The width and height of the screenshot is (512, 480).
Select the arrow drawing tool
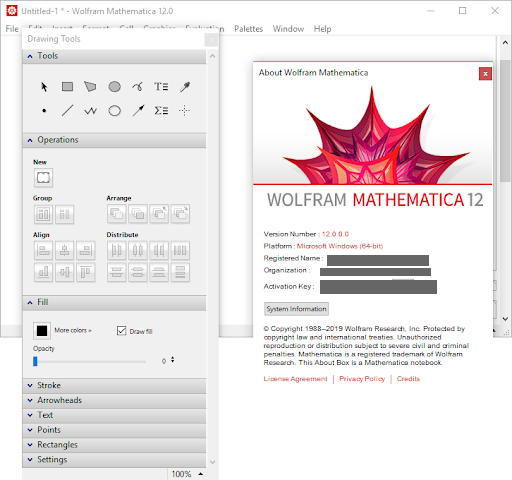(x=138, y=110)
